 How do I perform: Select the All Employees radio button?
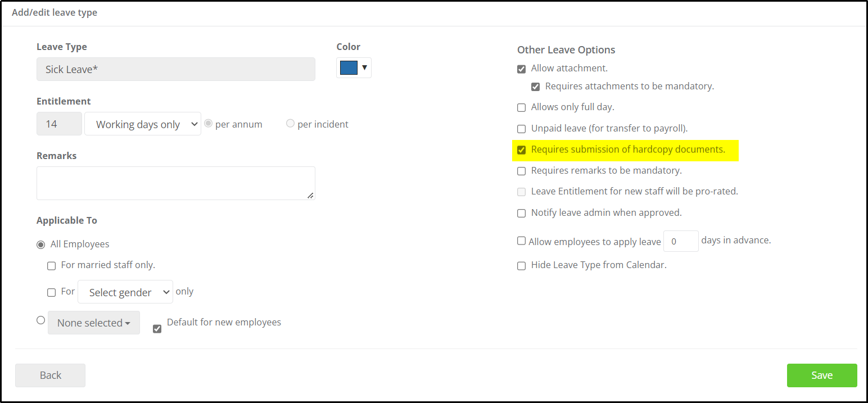[40, 245]
